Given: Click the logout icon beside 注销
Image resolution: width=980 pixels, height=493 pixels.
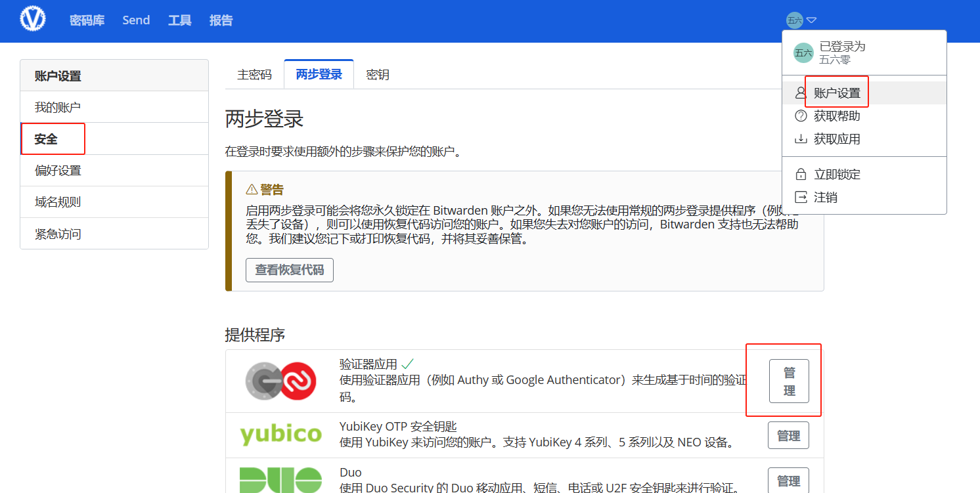Looking at the screenshot, I should pos(801,198).
